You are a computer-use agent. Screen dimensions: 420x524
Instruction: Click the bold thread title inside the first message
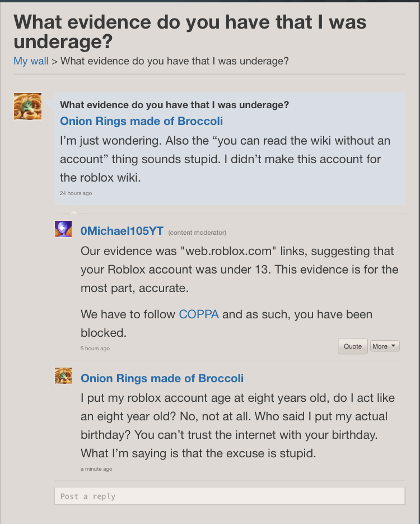(174, 105)
